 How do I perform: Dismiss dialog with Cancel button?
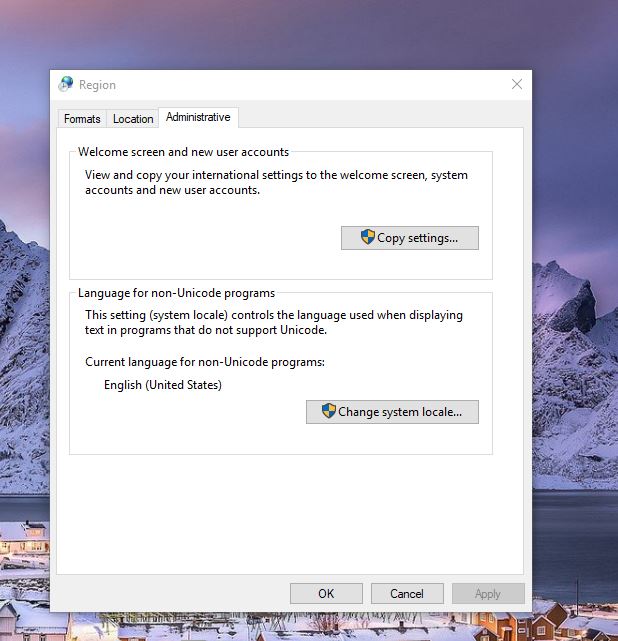click(407, 593)
